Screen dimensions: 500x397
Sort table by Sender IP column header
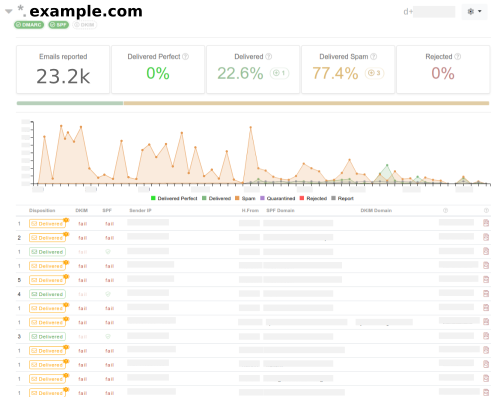(140, 210)
